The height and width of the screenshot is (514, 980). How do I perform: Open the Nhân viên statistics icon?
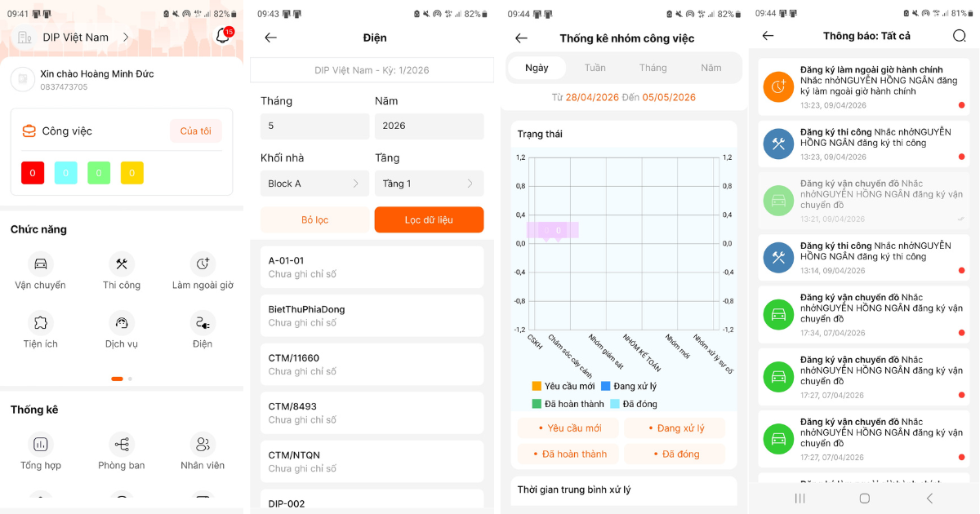click(x=203, y=444)
